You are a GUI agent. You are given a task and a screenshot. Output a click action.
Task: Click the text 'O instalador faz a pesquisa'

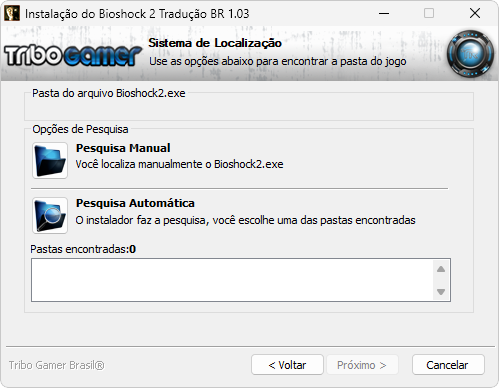pos(140,220)
